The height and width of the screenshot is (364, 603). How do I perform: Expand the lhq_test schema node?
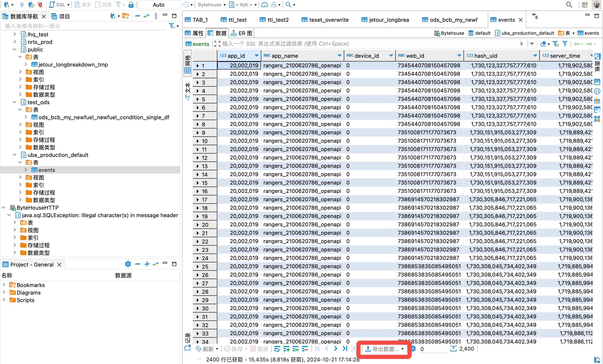14,34
